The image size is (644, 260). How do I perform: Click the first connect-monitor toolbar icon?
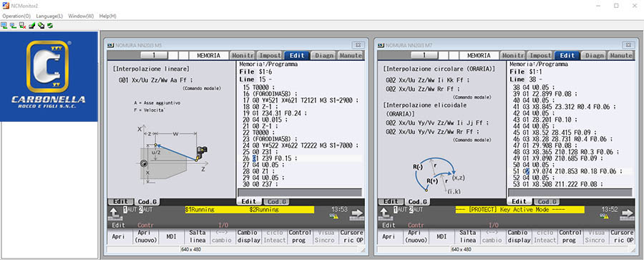(4, 26)
